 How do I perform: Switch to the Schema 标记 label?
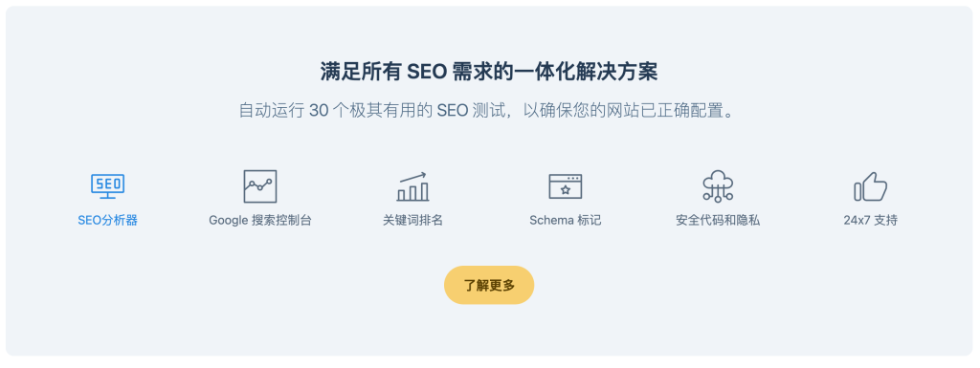(565, 220)
